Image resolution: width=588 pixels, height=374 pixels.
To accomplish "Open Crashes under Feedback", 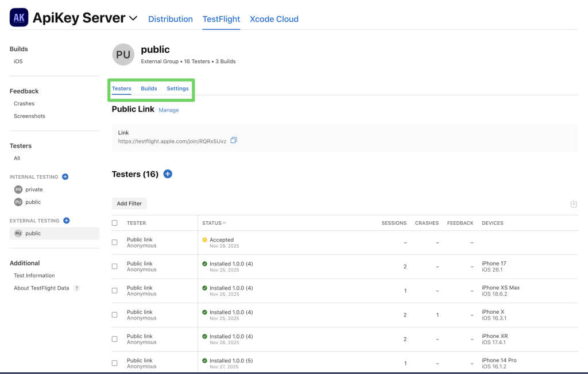I will 24,104.
